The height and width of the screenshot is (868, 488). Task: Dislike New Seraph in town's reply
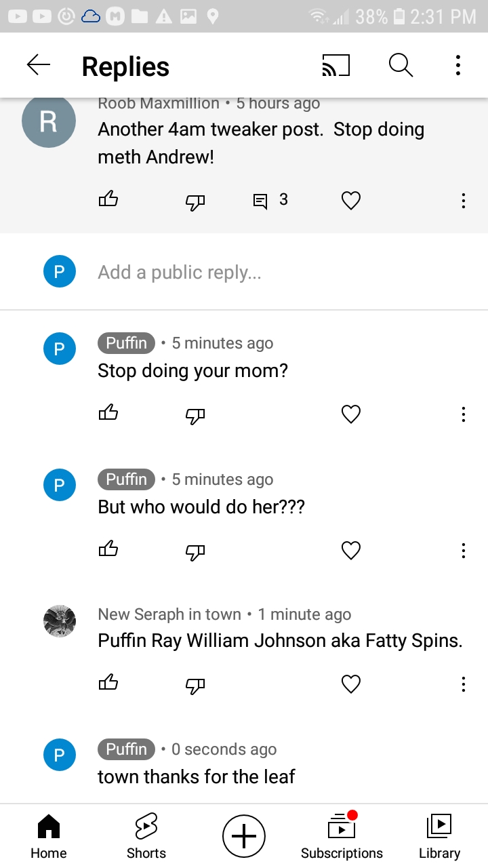tap(195, 686)
